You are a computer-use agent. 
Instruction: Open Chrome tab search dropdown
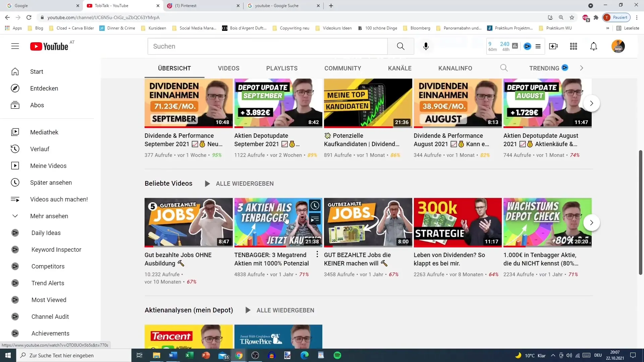click(x=591, y=6)
